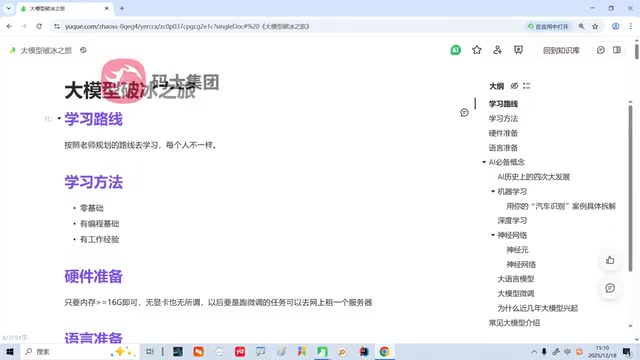Click the outline panel scrollbar

point(631,188)
